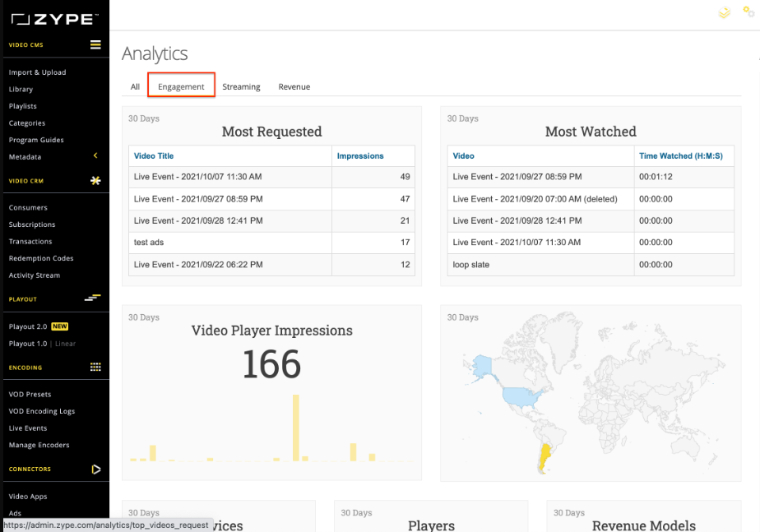This screenshot has width=760, height=532.
Task: Open Import & Upload in sidebar
Action: pyautogui.click(x=37, y=72)
